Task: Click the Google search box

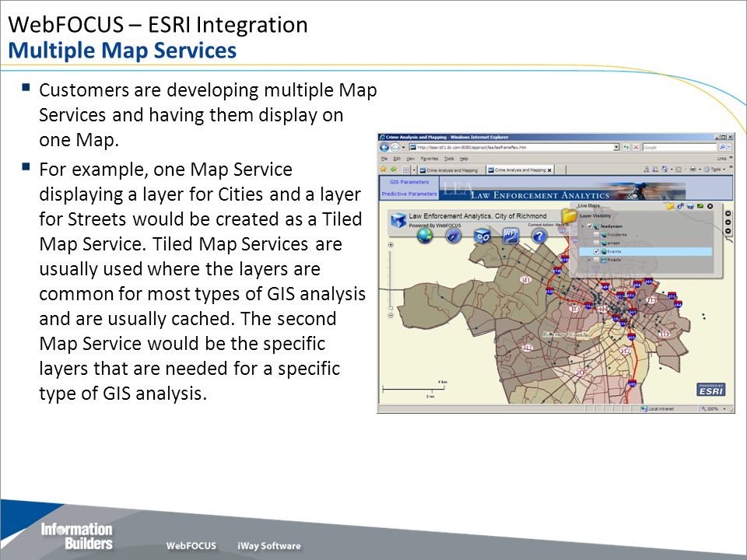Action: pos(679,147)
